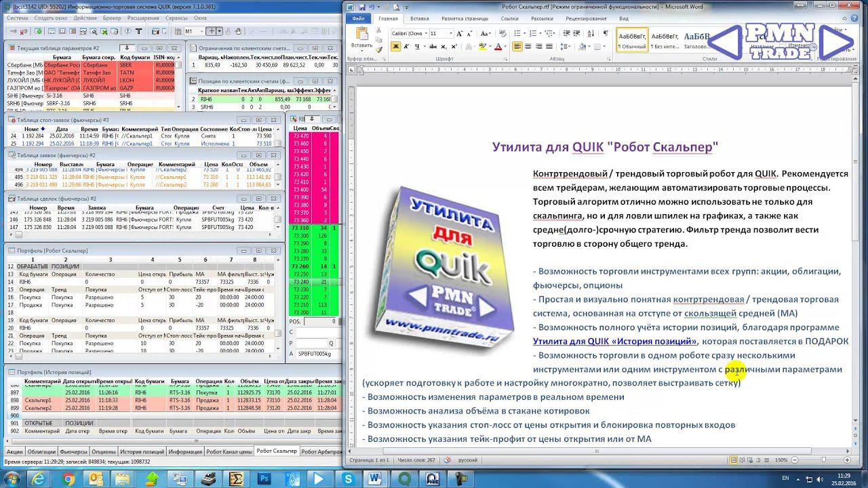Select the hand pan tool in QUIK toolbar
This screenshot has height=488, width=868.
tap(238, 31)
